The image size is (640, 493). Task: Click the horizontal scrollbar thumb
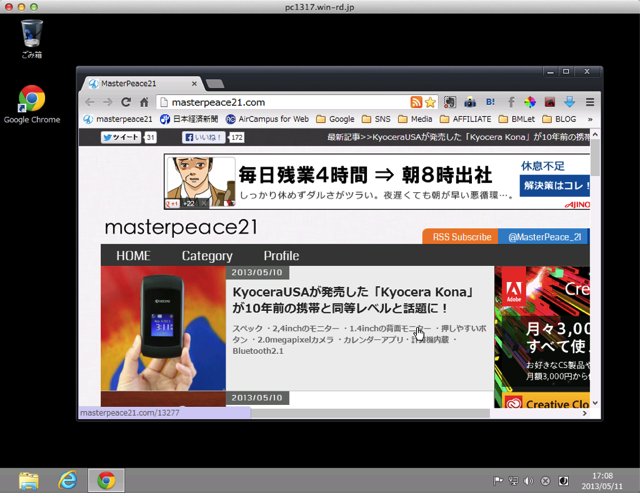[x=370, y=413]
